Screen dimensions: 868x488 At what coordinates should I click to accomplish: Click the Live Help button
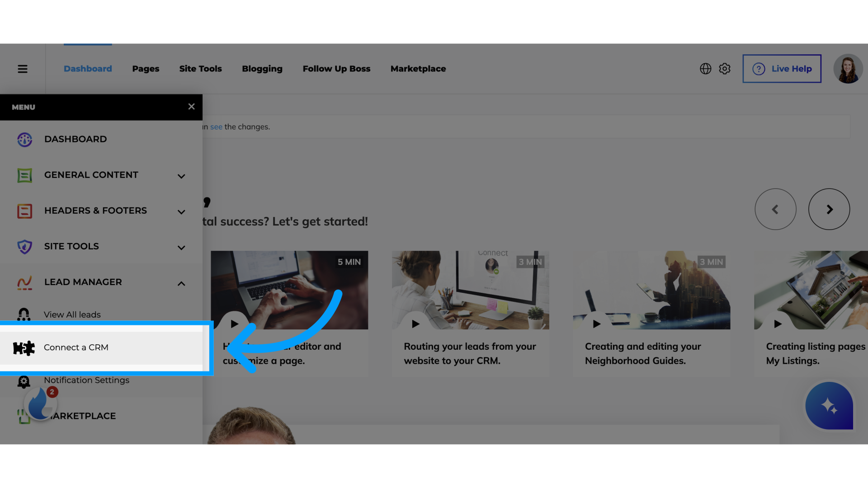coord(782,68)
